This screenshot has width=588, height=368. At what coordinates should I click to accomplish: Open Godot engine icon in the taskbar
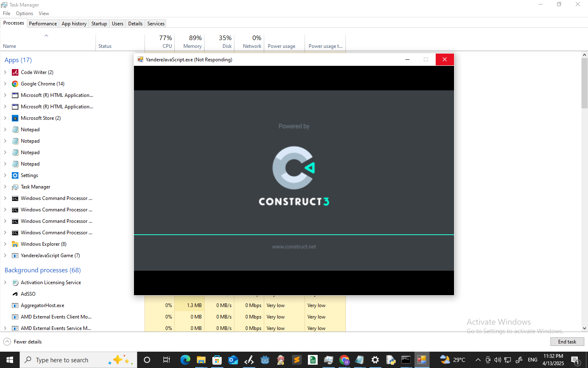point(265,360)
